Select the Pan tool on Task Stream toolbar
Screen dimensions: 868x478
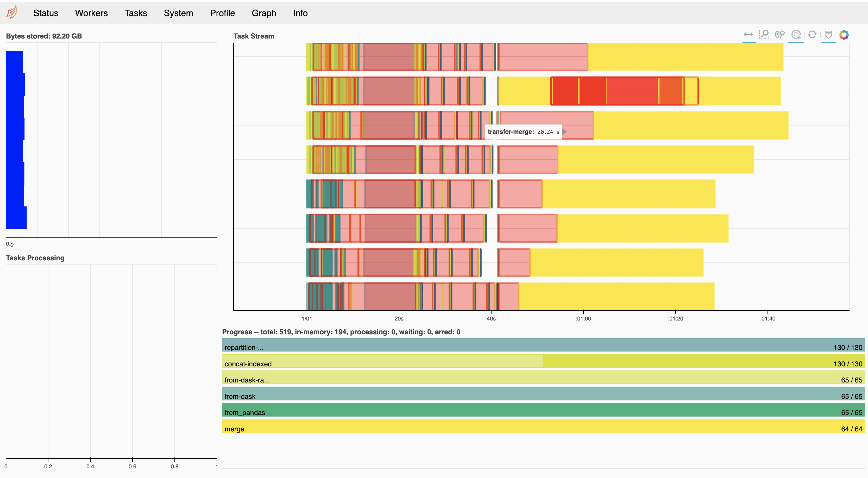tap(748, 34)
